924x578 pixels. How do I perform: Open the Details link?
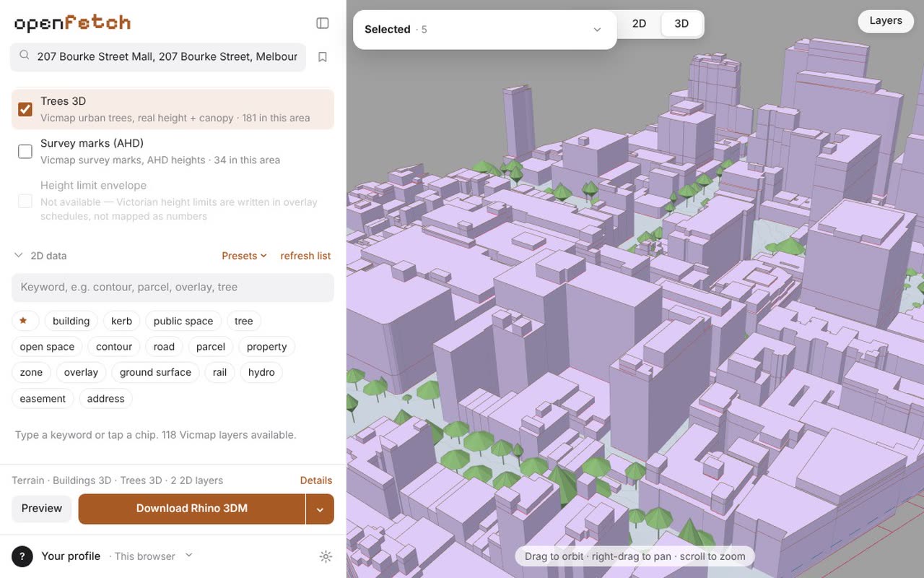click(x=316, y=480)
